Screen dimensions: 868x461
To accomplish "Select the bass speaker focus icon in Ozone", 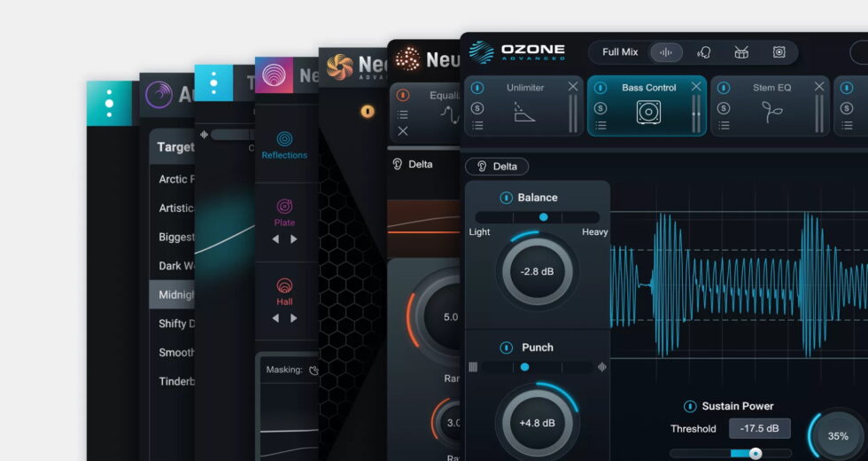I will coord(779,52).
